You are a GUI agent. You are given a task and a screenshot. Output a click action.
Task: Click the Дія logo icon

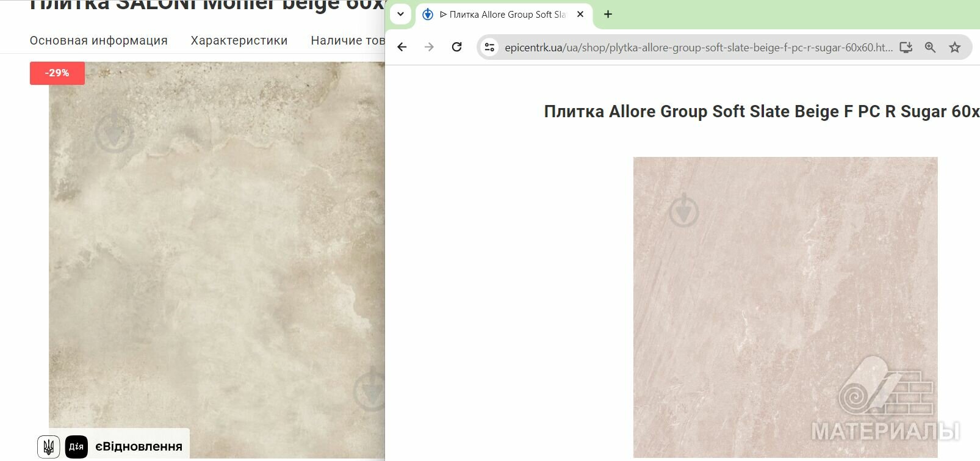[76, 446]
